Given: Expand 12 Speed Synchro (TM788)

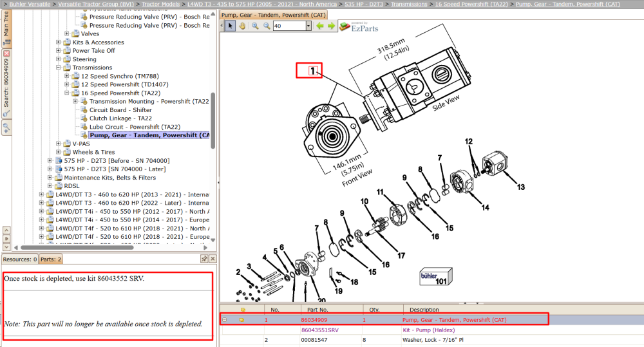Looking at the screenshot, I should click(x=67, y=76).
